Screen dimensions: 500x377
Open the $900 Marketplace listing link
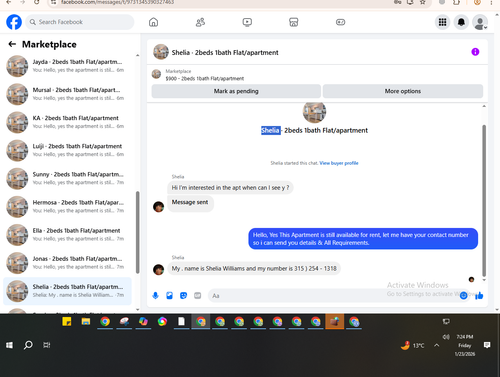coord(205,79)
